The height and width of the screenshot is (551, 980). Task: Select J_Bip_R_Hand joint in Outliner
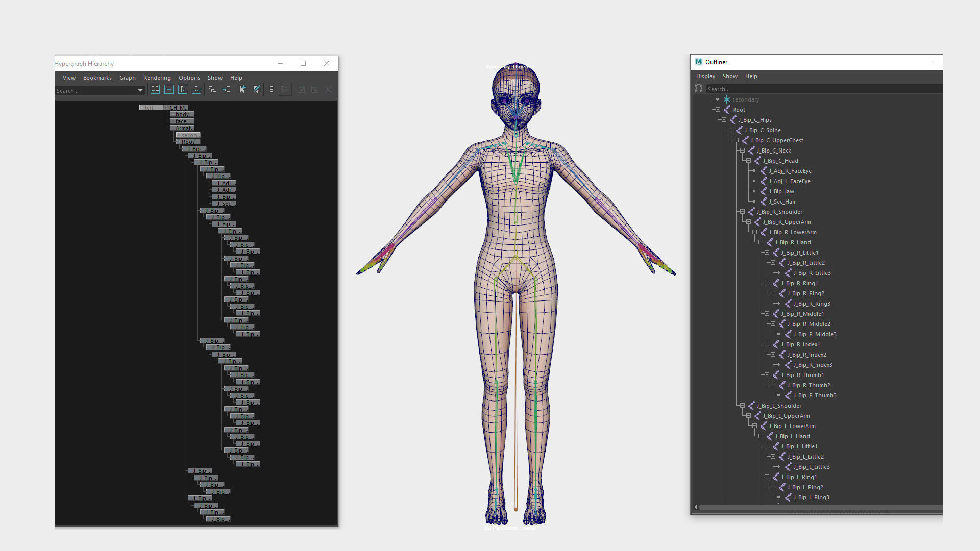pyautogui.click(x=793, y=242)
